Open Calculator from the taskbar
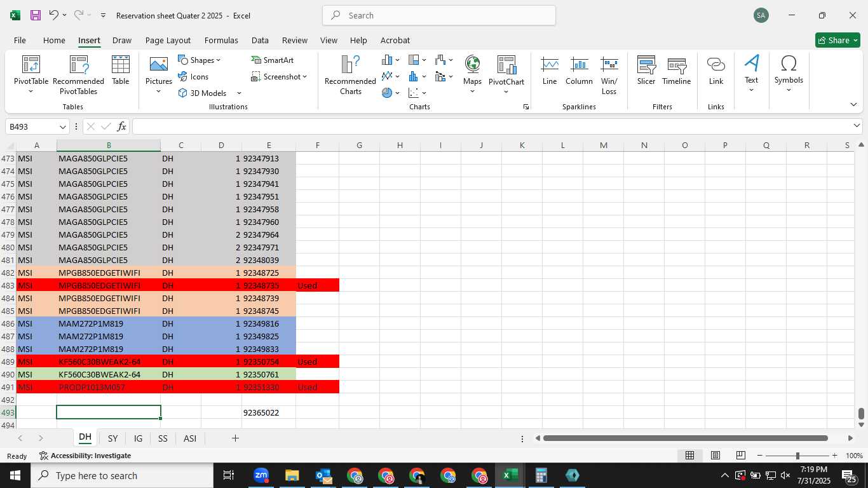This screenshot has width=868, height=488. pyautogui.click(x=541, y=475)
